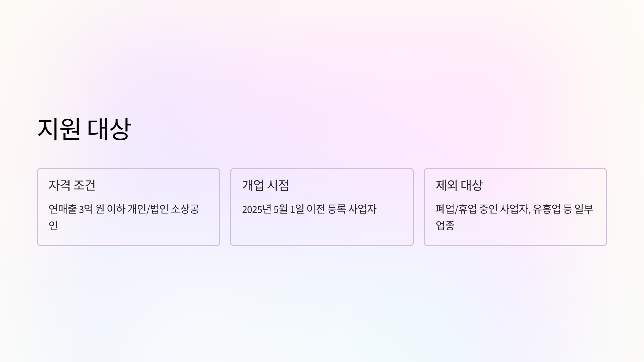Click the wrapped 인 character on second line

(x=53, y=225)
